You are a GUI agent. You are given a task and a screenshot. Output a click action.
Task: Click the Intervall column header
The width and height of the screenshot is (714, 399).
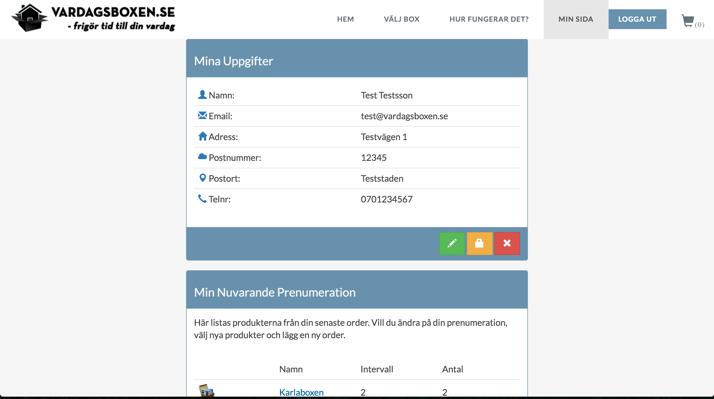click(377, 369)
